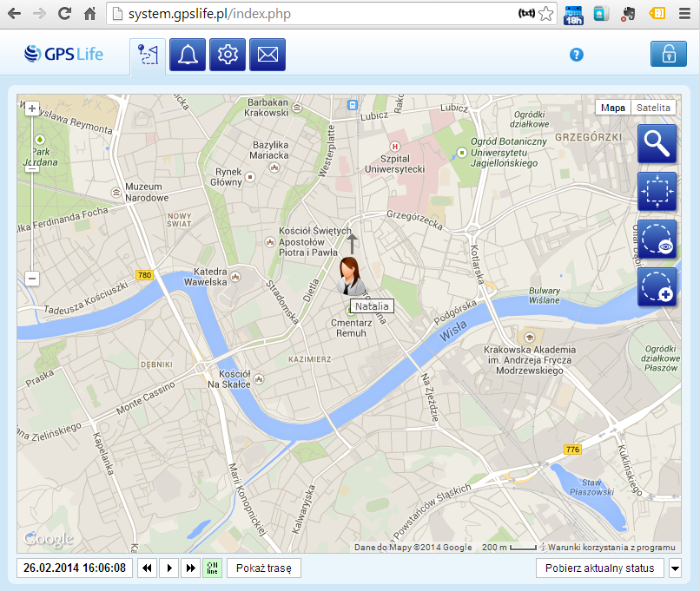Click the map zoom-in plus button
Screen dimensions: 700x591
click(x=32, y=108)
